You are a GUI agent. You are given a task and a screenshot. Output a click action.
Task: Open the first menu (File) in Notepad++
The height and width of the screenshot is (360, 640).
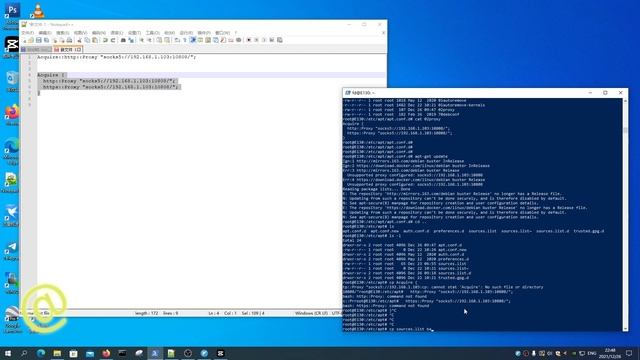coord(27,33)
